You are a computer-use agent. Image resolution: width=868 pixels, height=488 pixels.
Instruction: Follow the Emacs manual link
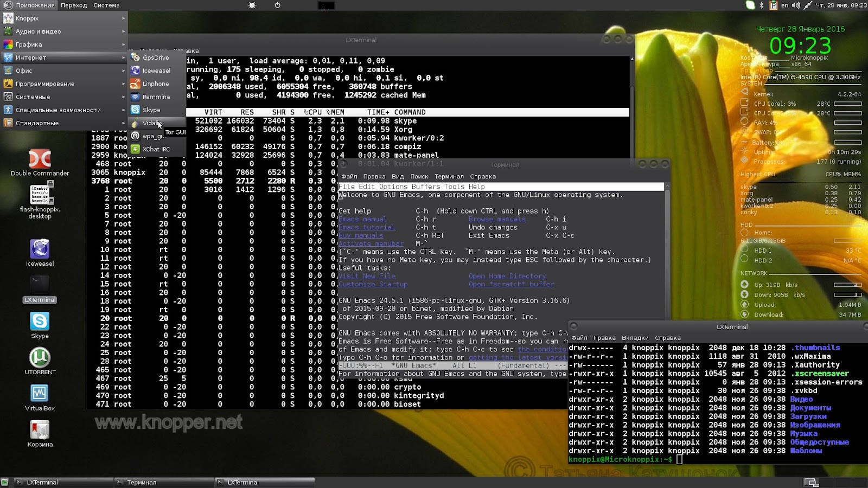tap(363, 219)
